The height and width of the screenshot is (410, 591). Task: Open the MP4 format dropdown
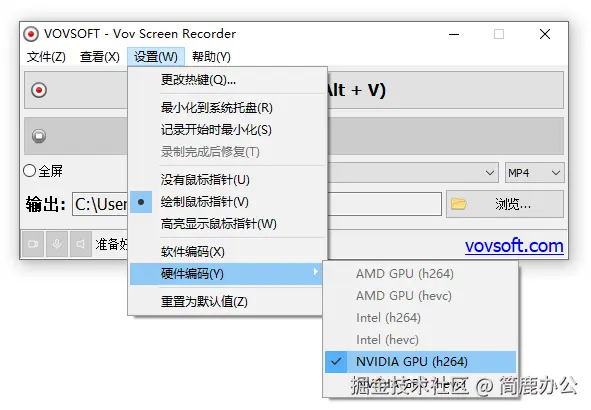tap(534, 173)
